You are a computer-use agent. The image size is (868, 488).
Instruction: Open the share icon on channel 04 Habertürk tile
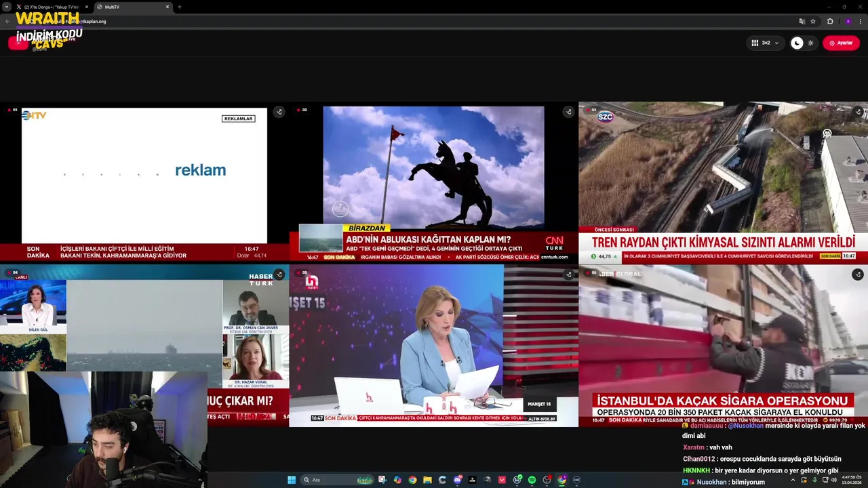(x=279, y=274)
